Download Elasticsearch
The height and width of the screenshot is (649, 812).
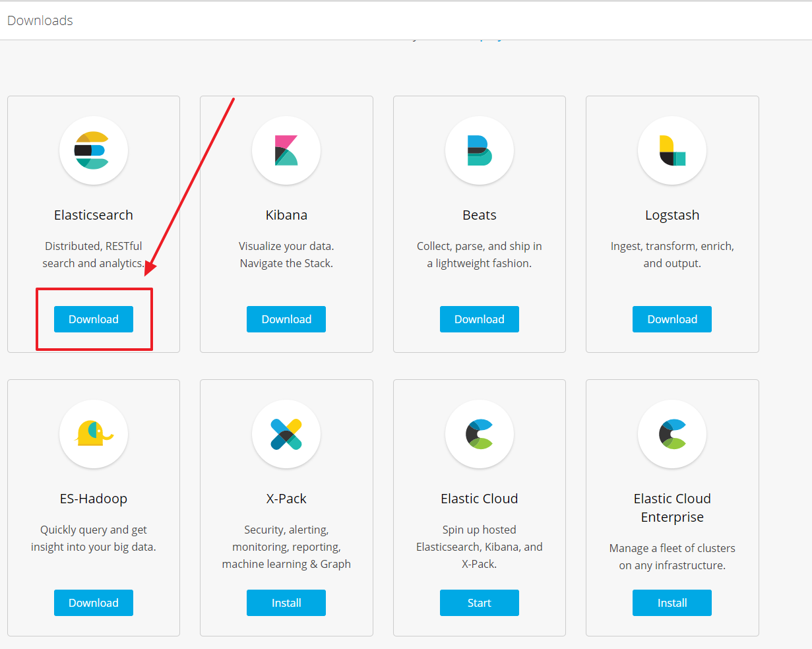94,319
